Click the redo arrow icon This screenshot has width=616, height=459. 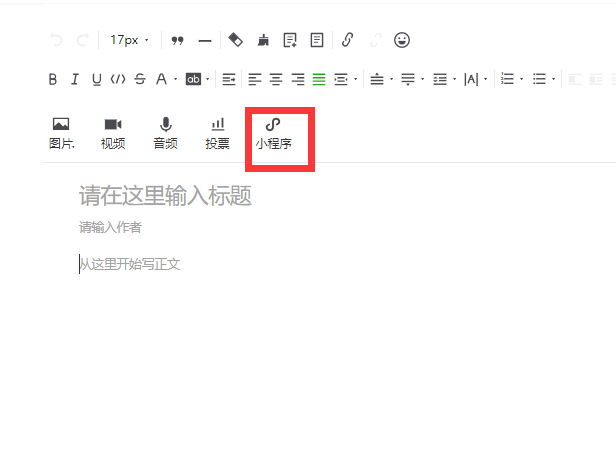[x=83, y=40]
